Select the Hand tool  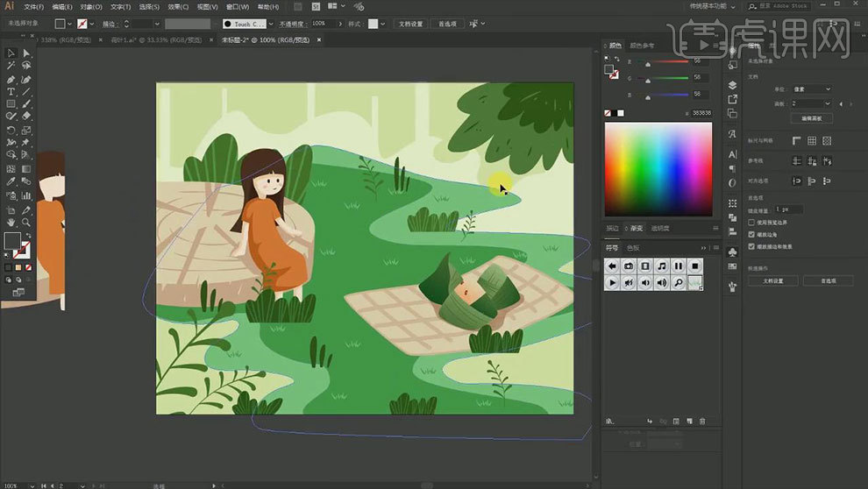tap(11, 223)
